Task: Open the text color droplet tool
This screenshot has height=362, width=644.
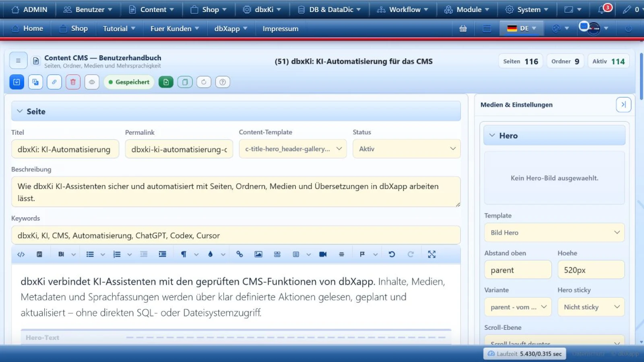Action: tap(210, 254)
